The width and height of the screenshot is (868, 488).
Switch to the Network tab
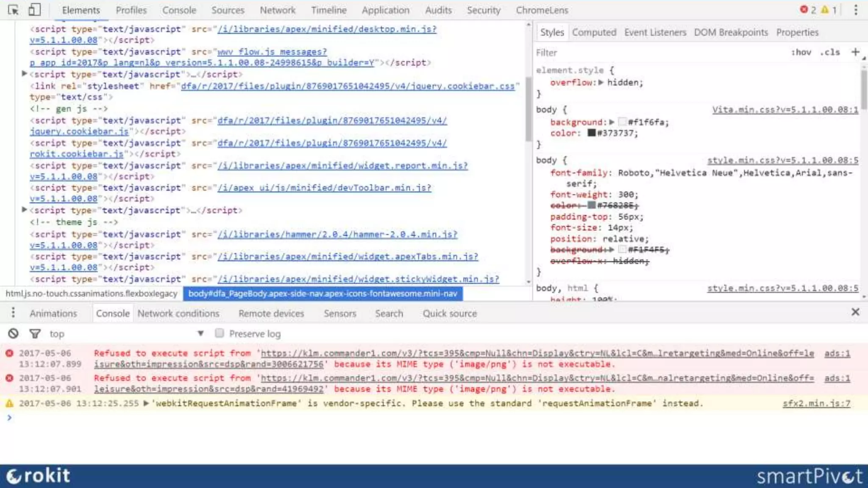(x=277, y=10)
